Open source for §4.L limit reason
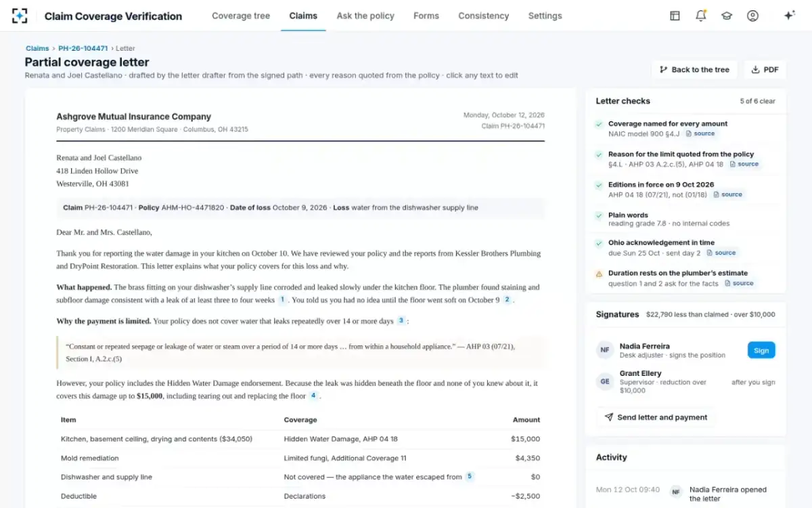This screenshot has width=812, height=508. pos(744,164)
